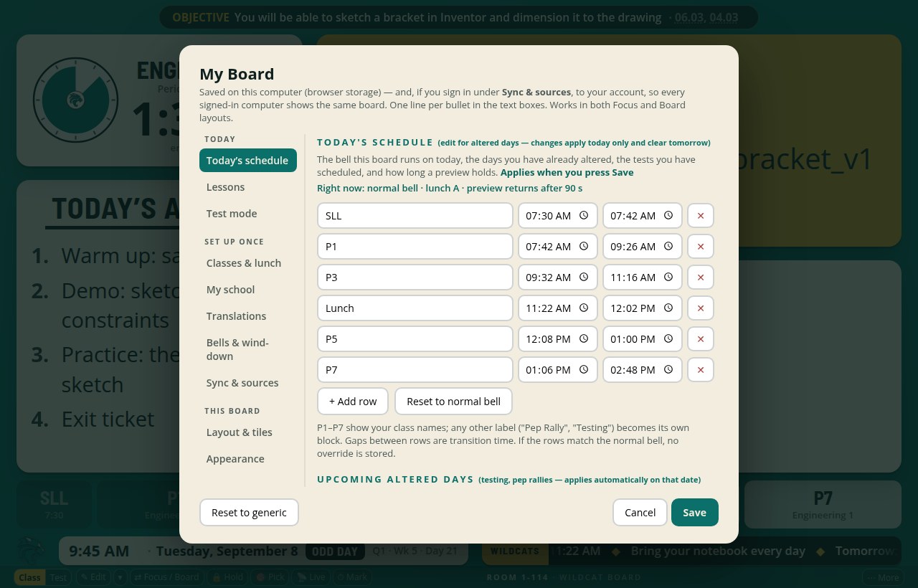Open clock picker on P5 start 12:08 PM

click(x=584, y=338)
